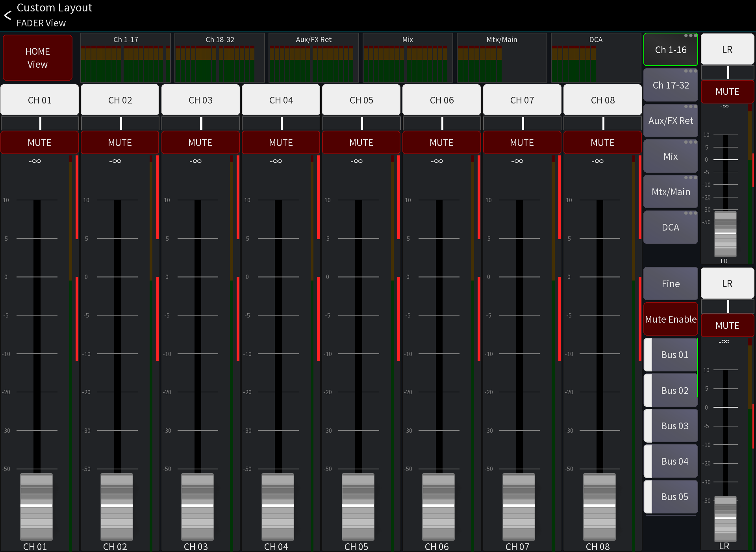Open the Mix meter overview
This screenshot has width=756, height=552.
pyautogui.click(x=408, y=58)
